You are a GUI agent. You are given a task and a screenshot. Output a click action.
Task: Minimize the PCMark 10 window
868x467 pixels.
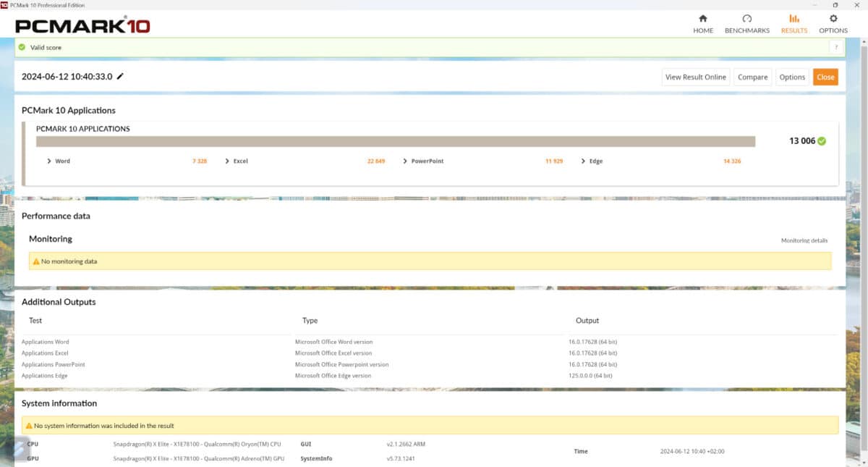pyautogui.click(x=816, y=4)
